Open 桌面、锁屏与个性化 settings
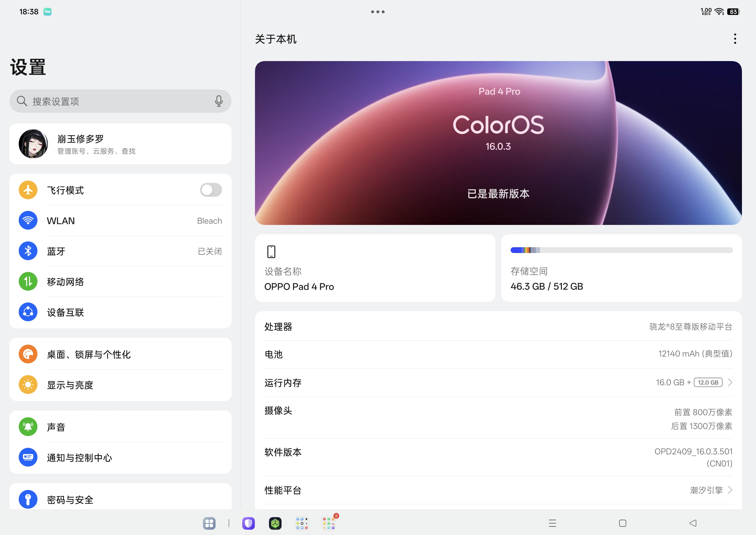The image size is (756, 535). point(120,354)
